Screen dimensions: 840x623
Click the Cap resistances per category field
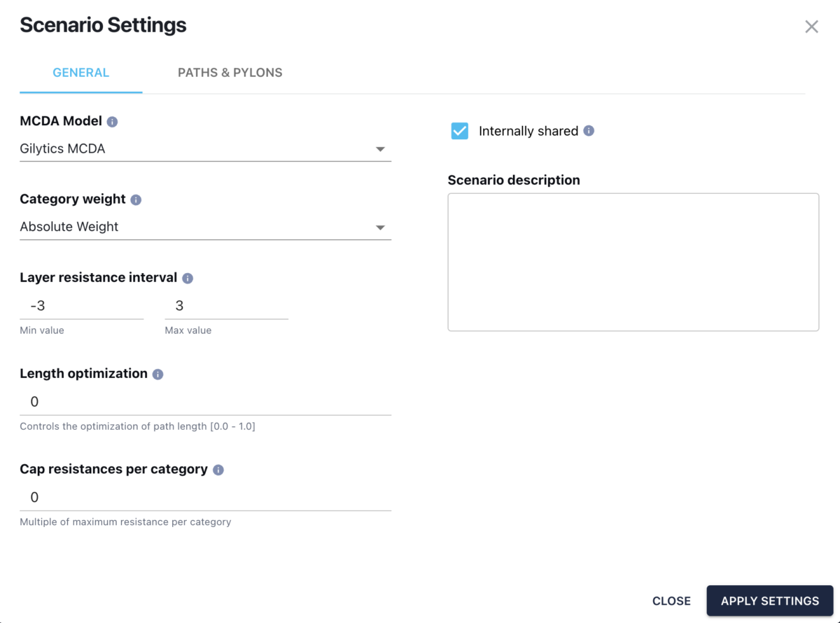tap(205, 498)
